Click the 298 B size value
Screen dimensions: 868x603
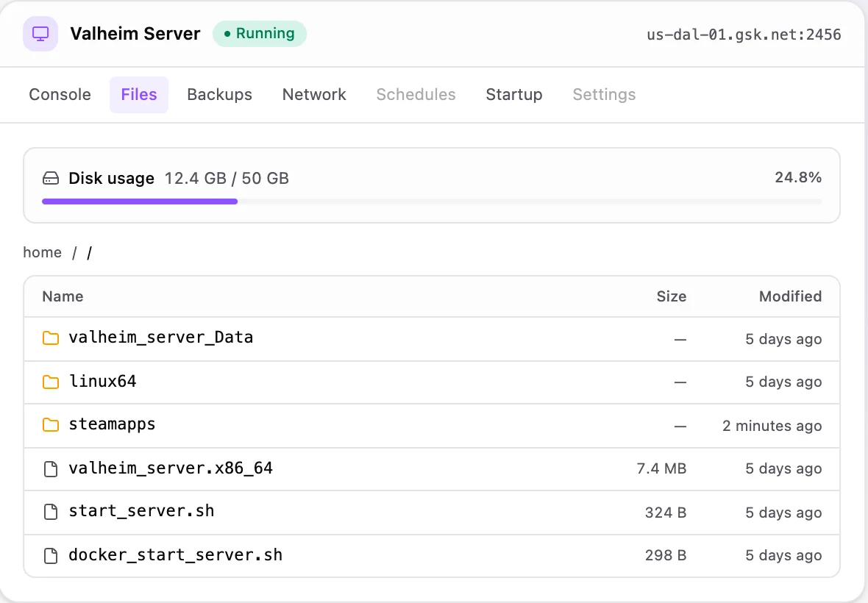click(x=666, y=555)
